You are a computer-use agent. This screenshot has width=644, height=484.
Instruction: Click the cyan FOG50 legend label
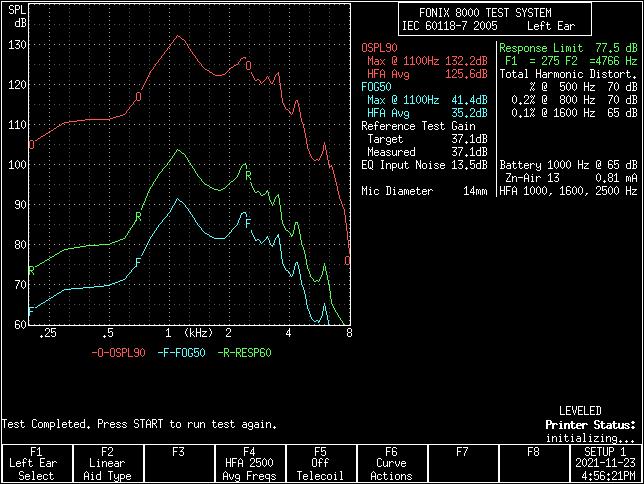click(183, 353)
